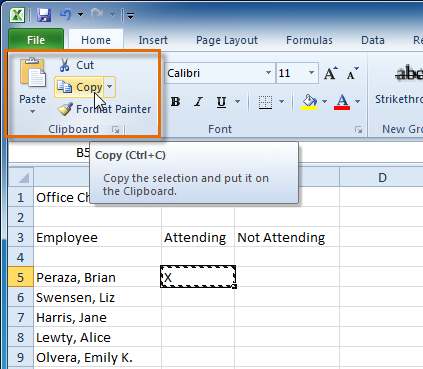This screenshot has height=369, width=423.
Task: Select row 3 header
Action: (21, 237)
